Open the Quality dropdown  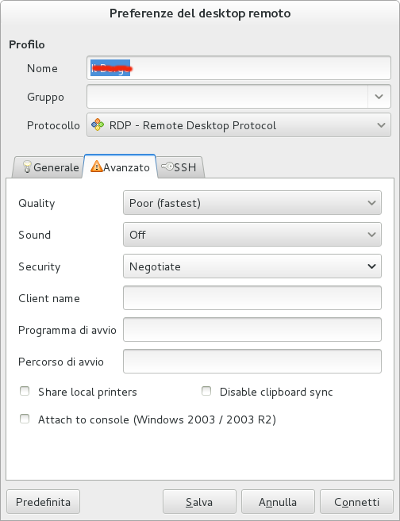(x=252, y=203)
